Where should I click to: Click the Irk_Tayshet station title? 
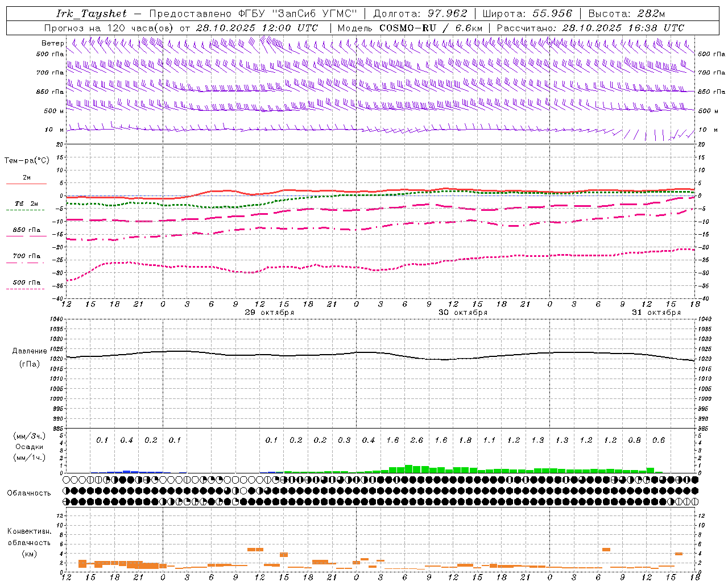click(92, 14)
